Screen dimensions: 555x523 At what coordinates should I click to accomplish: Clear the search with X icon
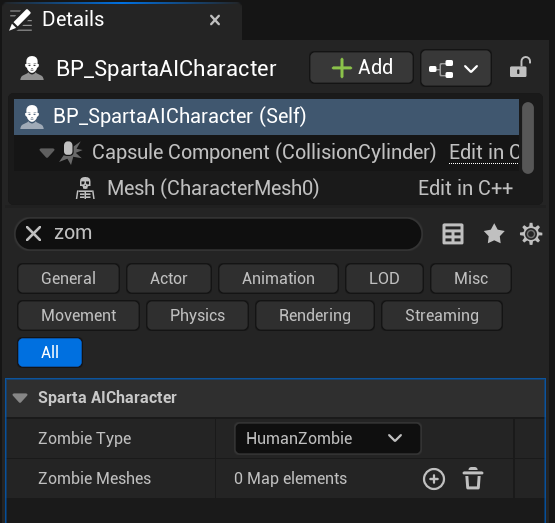(x=34, y=234)
